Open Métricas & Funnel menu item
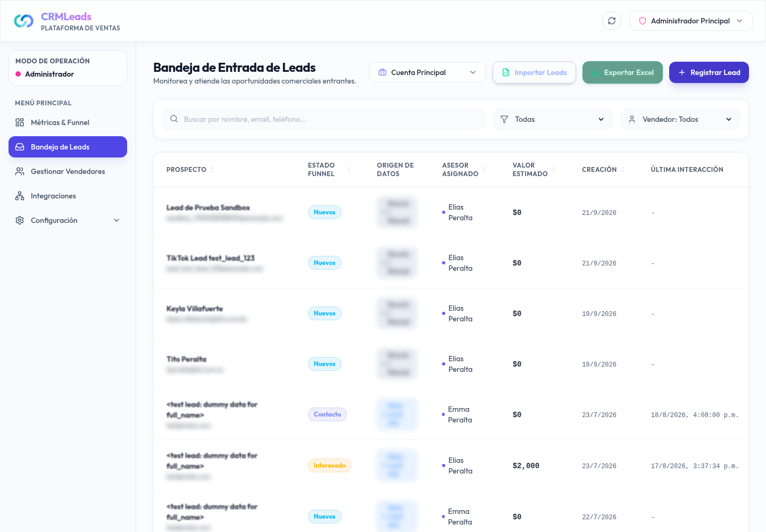The image size is (766, 532). coord(68,122)
